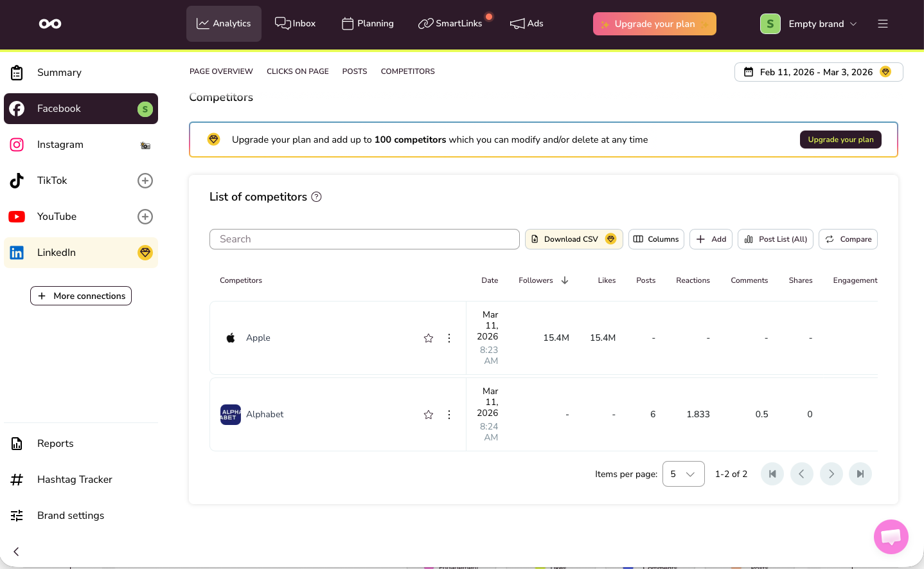
Task: Star the Apple competitor row
Action: coord(429,338)
